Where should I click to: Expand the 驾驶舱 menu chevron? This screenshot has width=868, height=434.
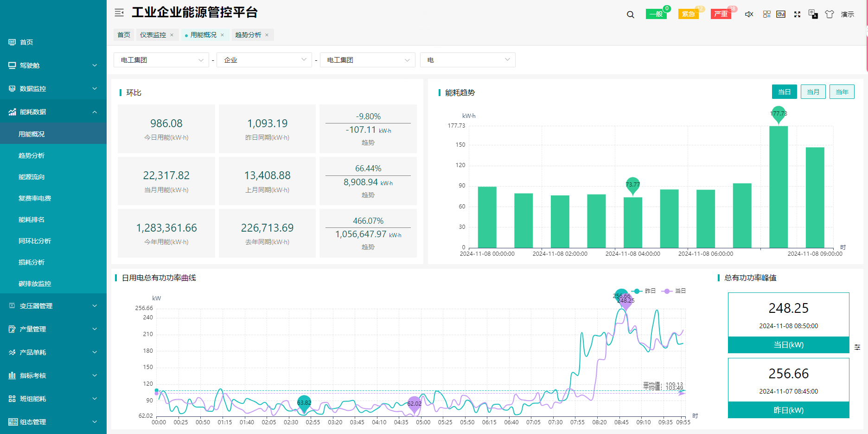95,65
